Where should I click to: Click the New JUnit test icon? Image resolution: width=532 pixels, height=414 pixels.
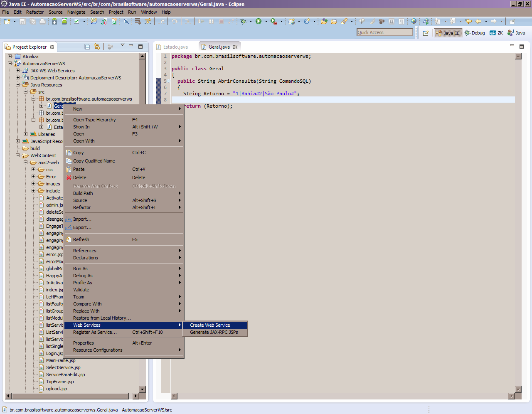(104, 21)
